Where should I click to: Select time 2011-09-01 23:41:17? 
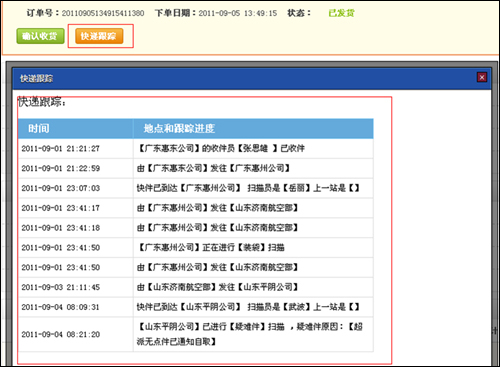pos(61,208)
